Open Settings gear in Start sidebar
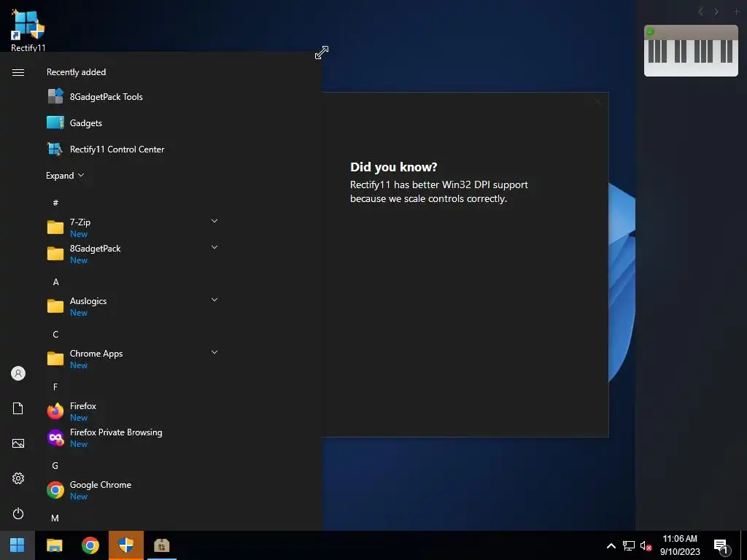The image size is (747, 560). (x=18, y=478)
